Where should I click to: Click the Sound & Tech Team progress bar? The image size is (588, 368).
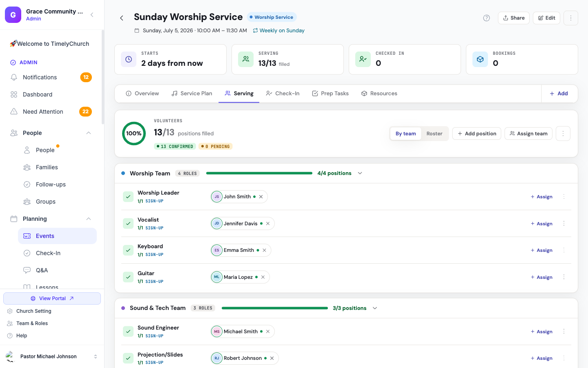[x=275, y=308]
